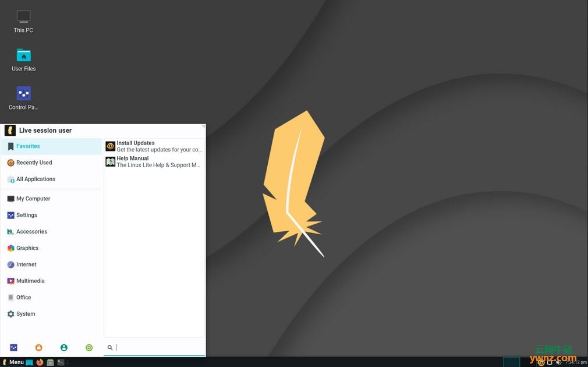The height and width of the screenshot is (367, 588).
Task: Click the Live session user name
Action: point(45,130)
